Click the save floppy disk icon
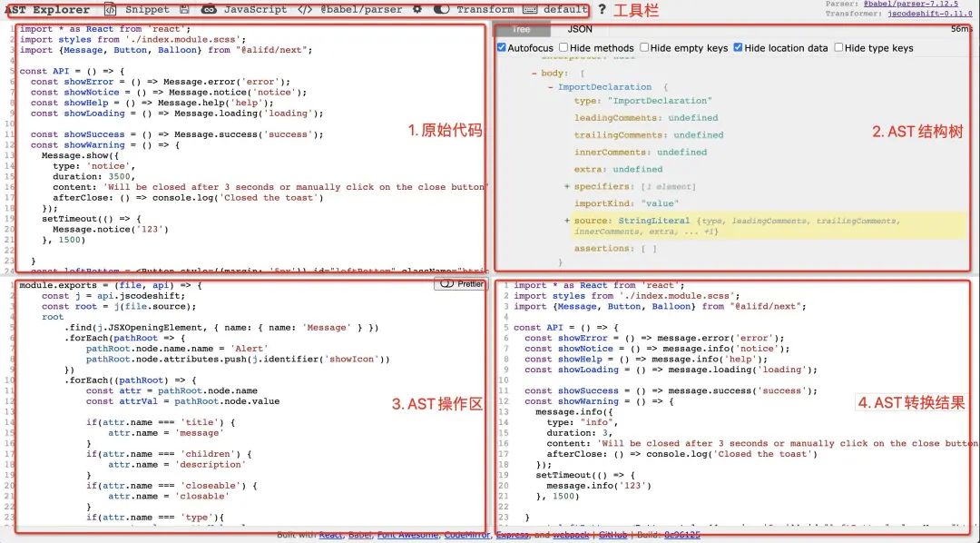 [x=185, y=9]
